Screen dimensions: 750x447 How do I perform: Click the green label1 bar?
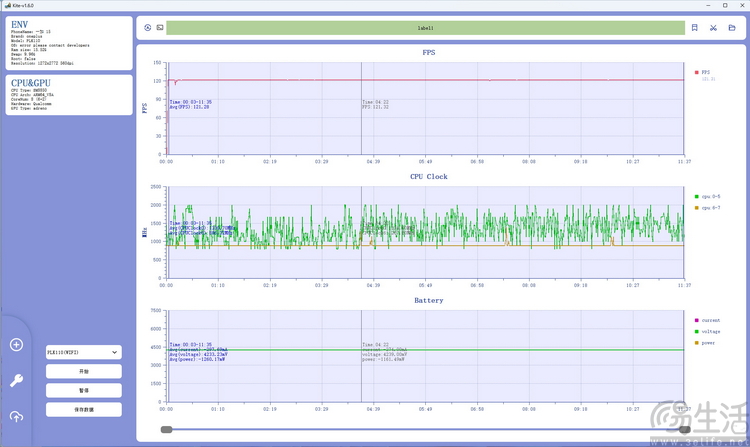pos(424,28)
